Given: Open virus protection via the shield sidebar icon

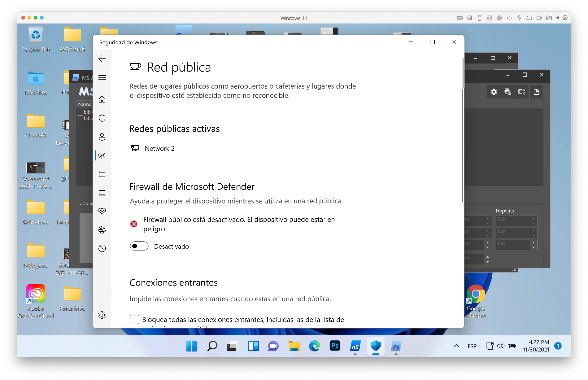Looking at the screenshot, I should tap(102, 118).
